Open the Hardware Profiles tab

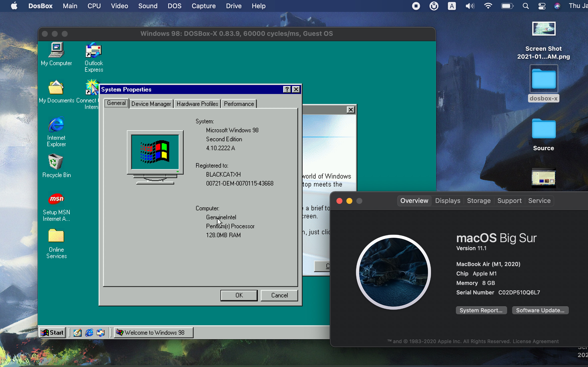tap(197, 104)
